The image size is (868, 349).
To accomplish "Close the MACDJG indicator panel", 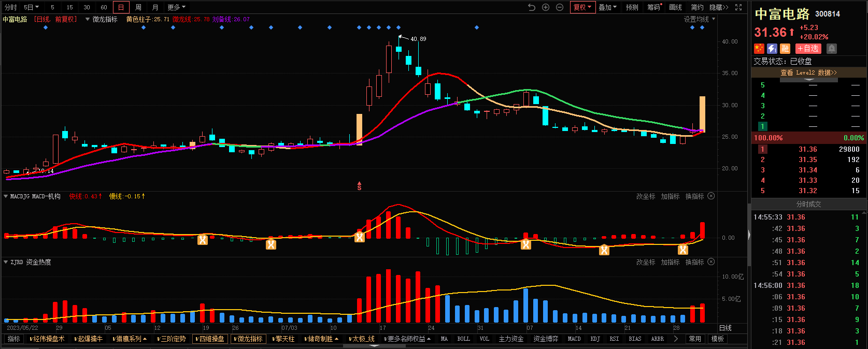I will pyautogui.click(x=711, y=196).
